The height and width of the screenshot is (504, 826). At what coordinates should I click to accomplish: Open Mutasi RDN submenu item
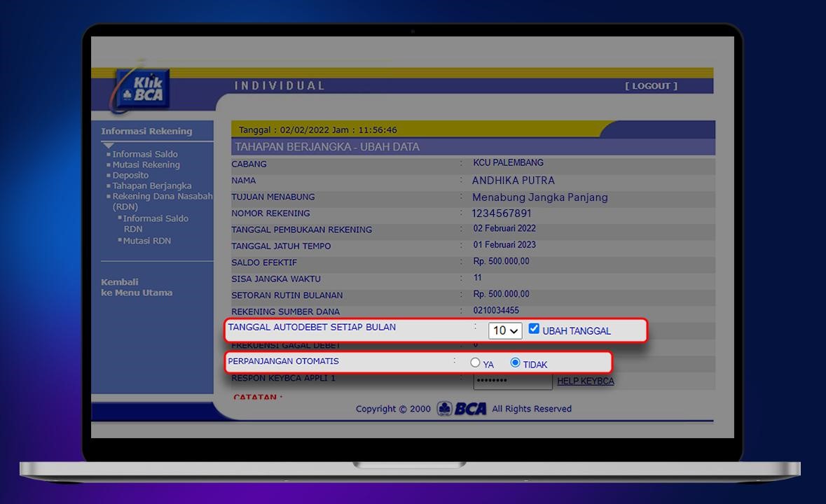click(x=146, y=241)
